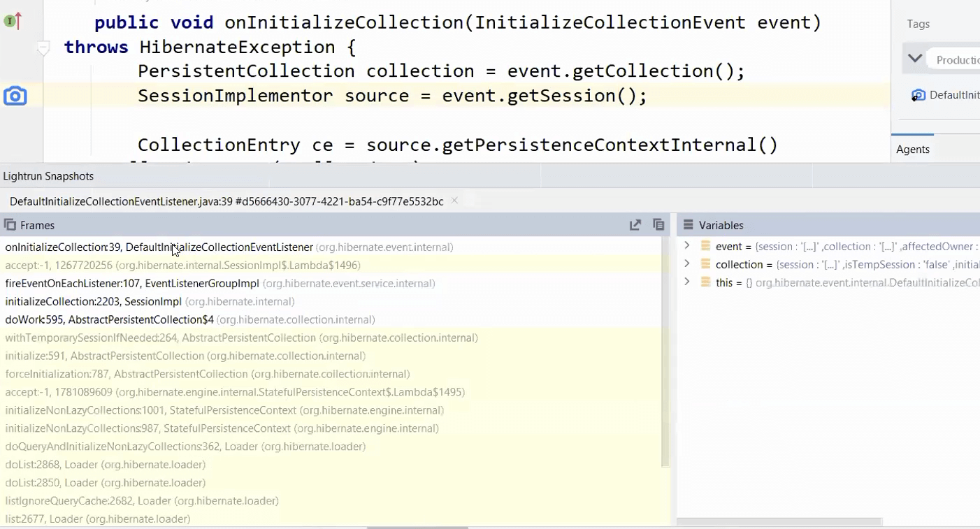The height and width of the screenshot is (529, 980).
Task: Switch to the Agents tab
Action: [x=913, y=149]
